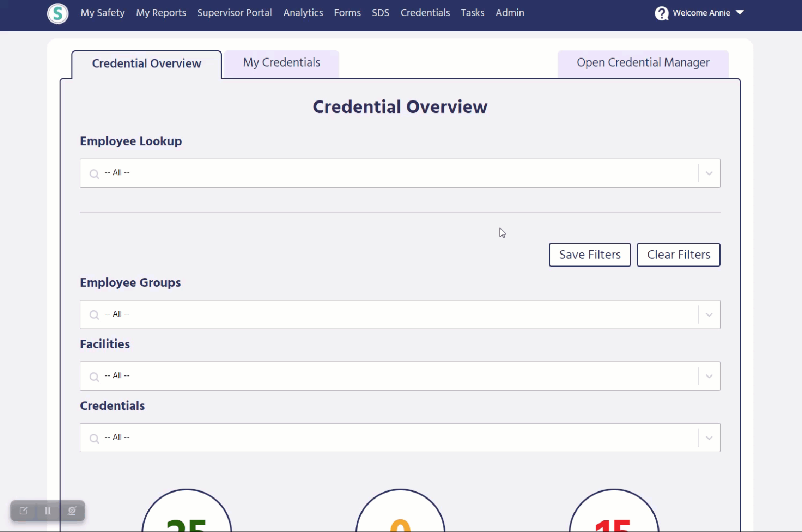
Task: Click search icon in Employee Groups field
Action: 94,315
